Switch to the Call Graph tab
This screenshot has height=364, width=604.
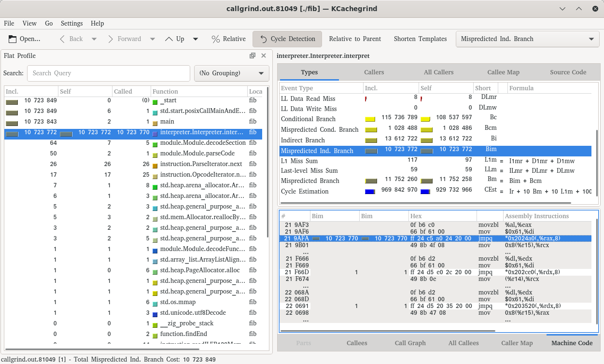pyautogui.click(x=410, y=343)
